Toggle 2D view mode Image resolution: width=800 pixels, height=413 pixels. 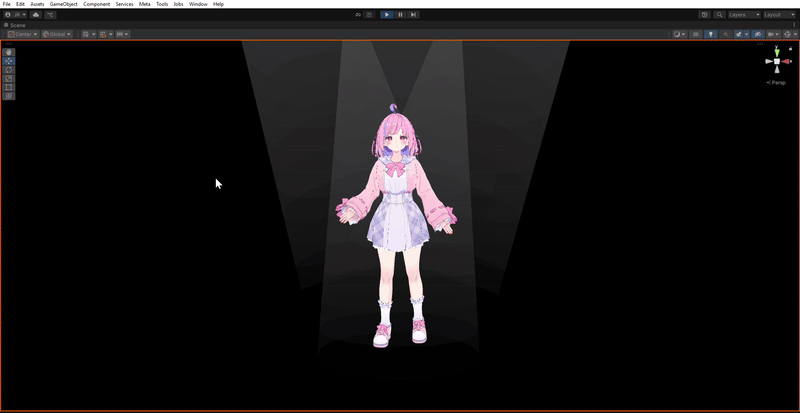695,34
